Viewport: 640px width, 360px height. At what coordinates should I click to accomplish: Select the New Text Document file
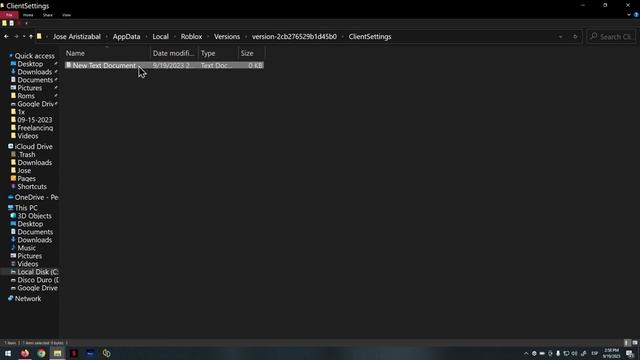coord(164,65)
